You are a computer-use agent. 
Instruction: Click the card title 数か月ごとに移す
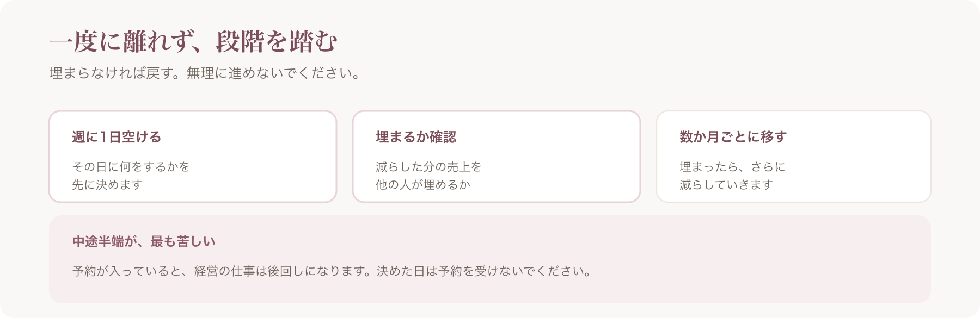pyautogui.click(x=733, y=137)
